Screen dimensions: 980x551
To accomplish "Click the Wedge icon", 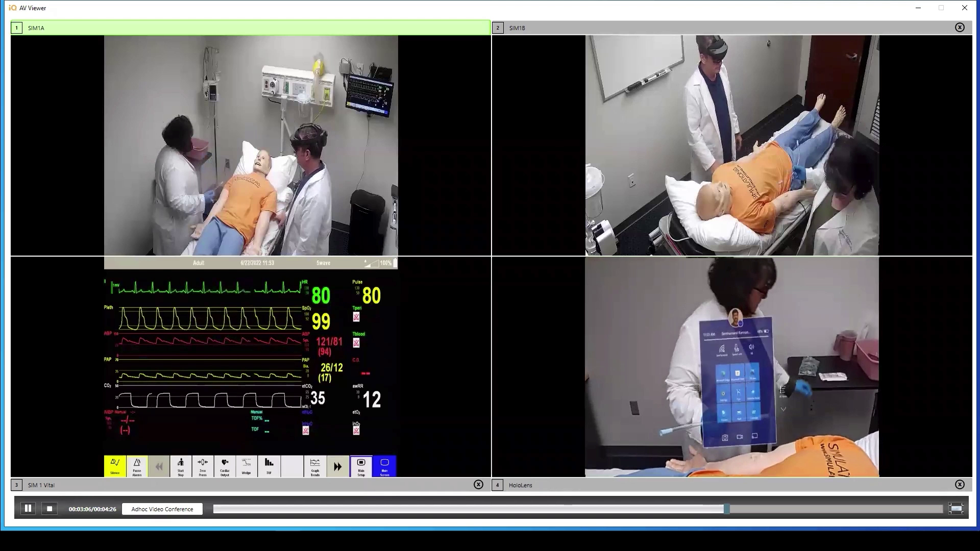I will 247,466.
